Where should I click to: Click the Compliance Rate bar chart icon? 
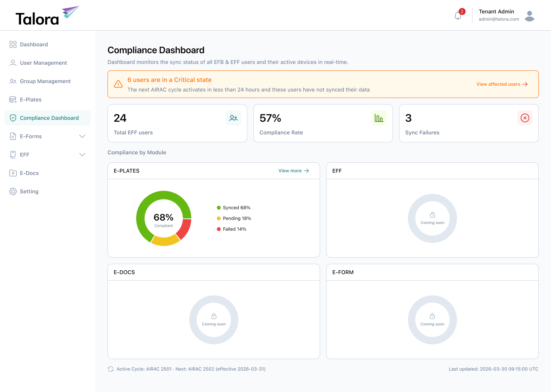(379, 118)
